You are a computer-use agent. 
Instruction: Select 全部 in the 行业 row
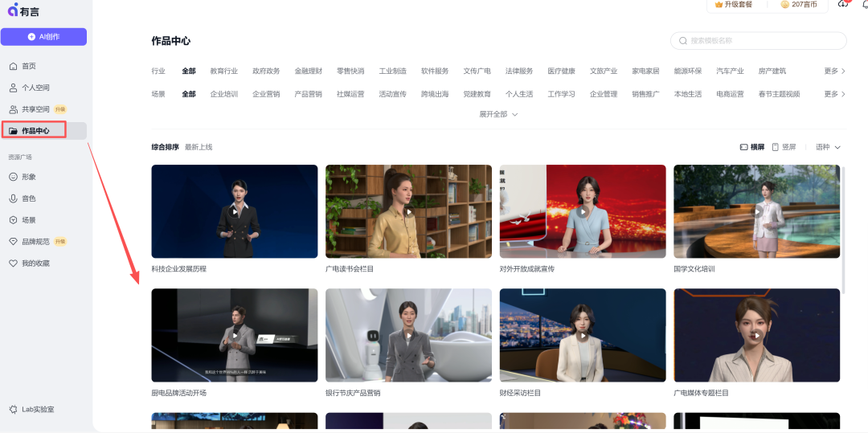point(189,71)
